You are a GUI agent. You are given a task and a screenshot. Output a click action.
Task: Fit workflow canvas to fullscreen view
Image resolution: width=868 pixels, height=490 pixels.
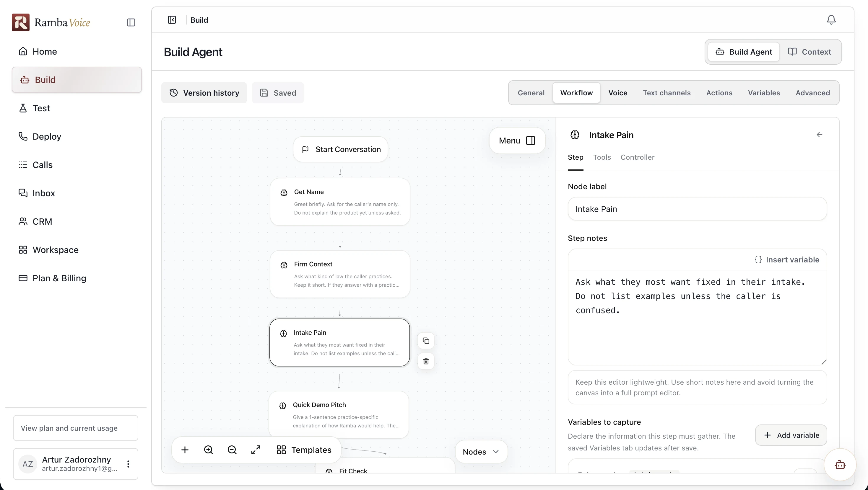pyautogui.click(x=256, y=450)
